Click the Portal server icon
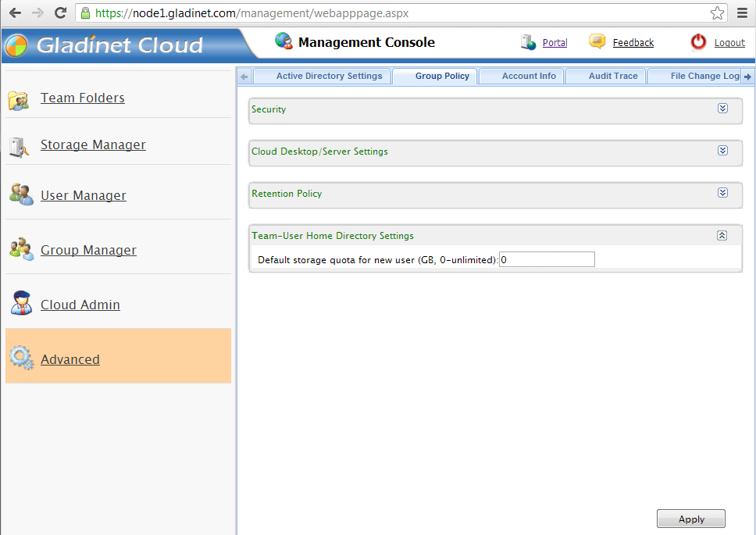 click(529, 42)
